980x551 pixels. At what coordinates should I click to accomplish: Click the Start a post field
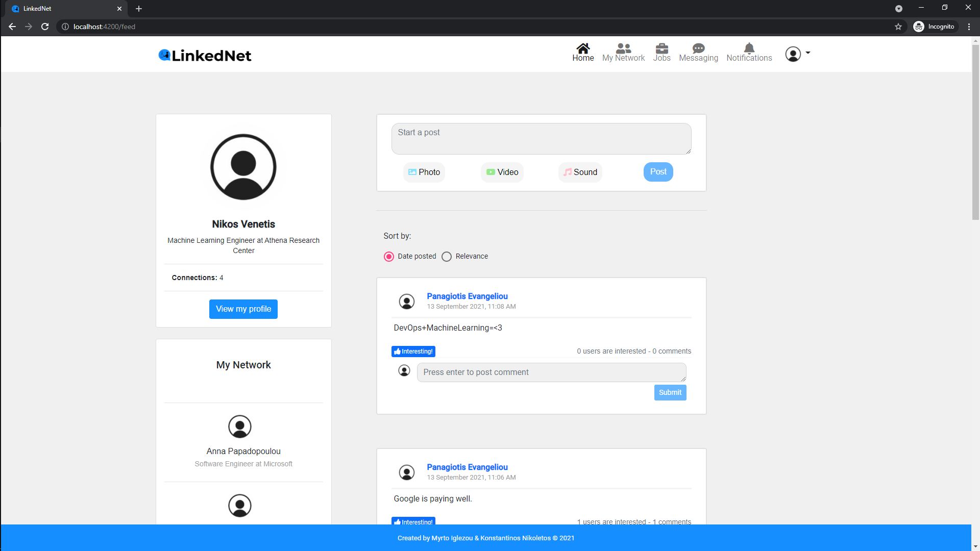tap(541, 138)
